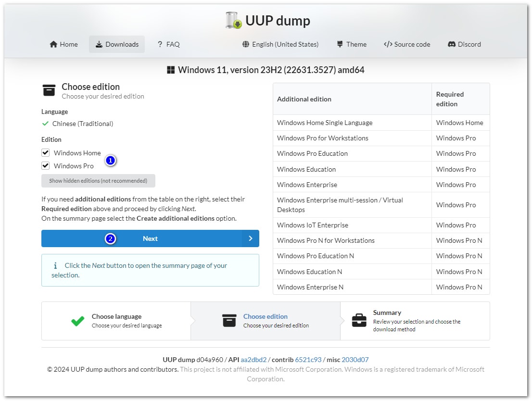Image resolution: width=532 pixels, height=401 pixels.
Task: Click the Downloads arrow icon
Action: (99, 44)
